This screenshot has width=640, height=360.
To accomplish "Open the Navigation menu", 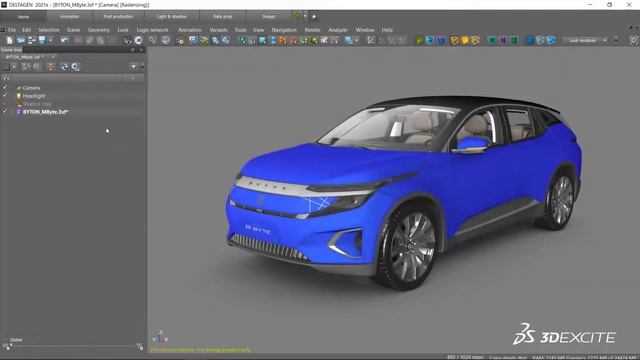I will 284,30.
